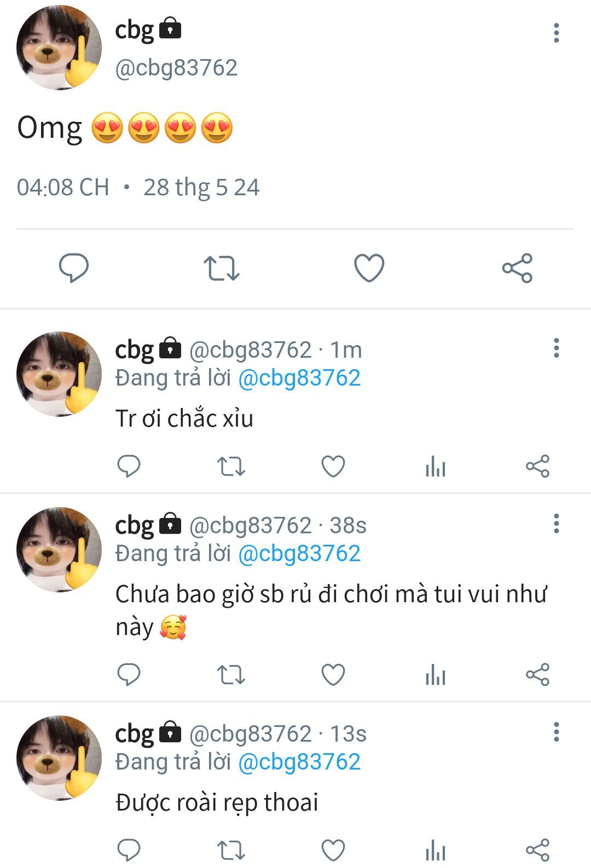591x868 pixels.
Task: Share the 'Chưa bao giờ sb rủ' tweet
Action: click(537, 674)
